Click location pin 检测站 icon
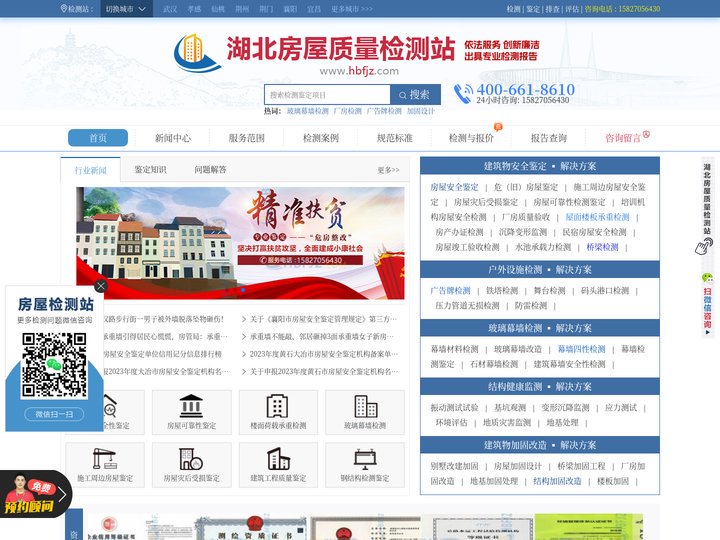 click(x=64, y=9)
